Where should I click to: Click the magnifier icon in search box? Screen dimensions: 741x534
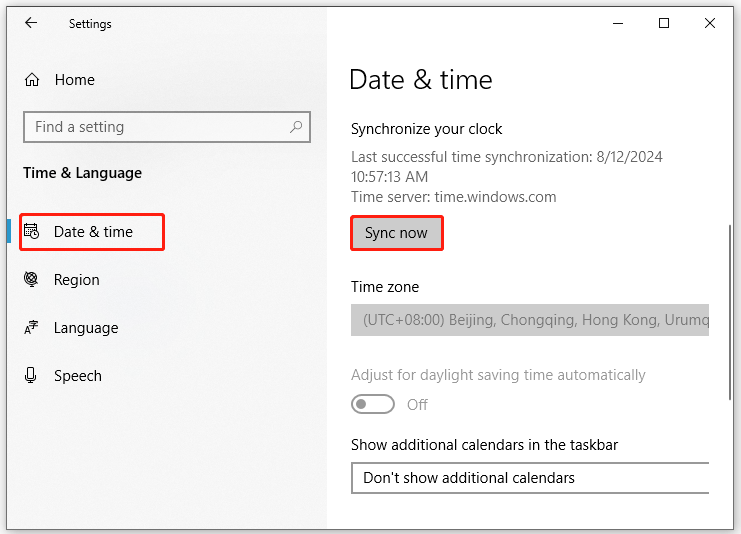click(x=296, y=127)
